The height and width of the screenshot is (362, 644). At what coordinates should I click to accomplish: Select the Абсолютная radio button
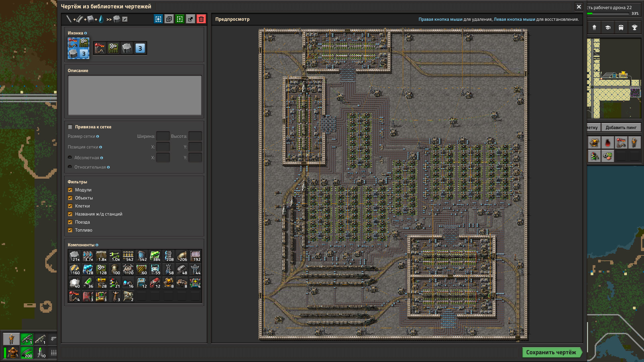70,158
